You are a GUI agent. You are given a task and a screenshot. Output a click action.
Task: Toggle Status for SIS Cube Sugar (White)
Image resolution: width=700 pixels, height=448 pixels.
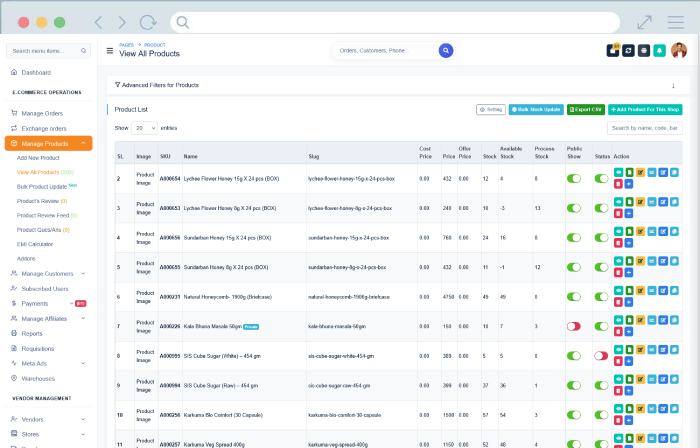click(601, 355)
